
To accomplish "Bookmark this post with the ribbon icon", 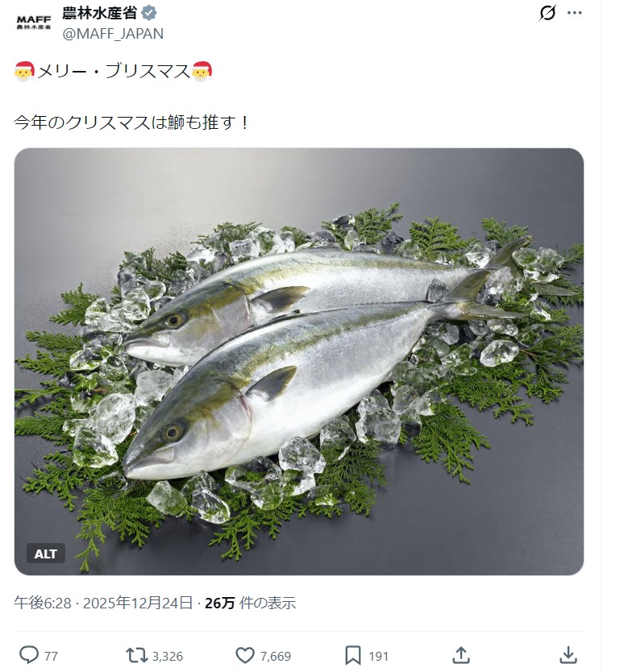I will 352,655.
